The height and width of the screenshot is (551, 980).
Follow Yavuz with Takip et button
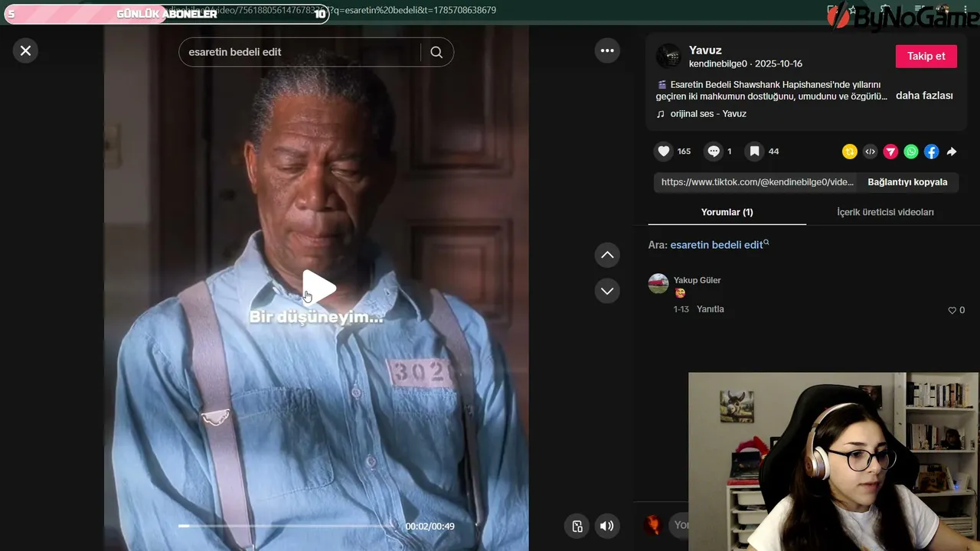click(x=926, y=56)
